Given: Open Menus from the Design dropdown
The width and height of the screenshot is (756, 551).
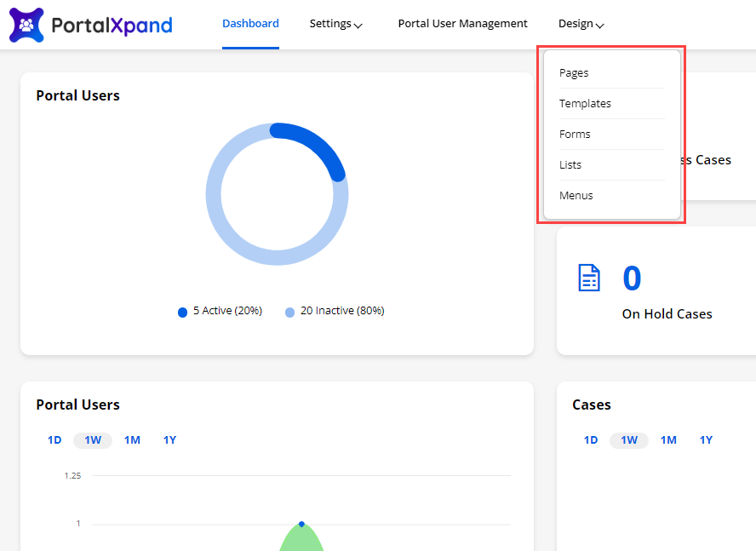Looking at the screenshot, I should coord(576,196).
